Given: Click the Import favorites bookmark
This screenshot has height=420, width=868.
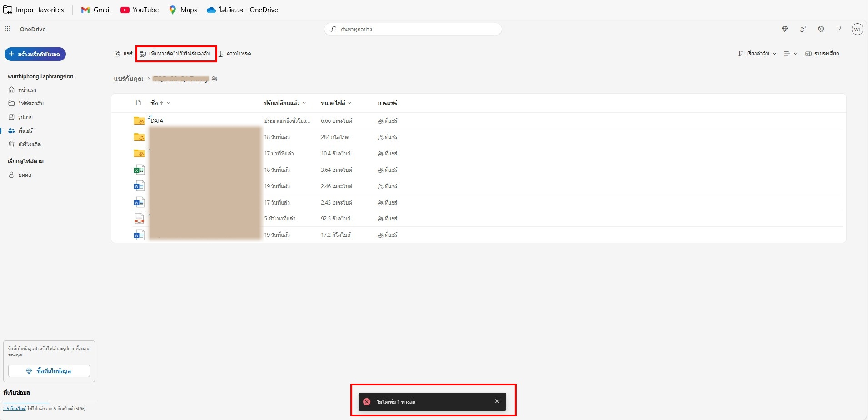Looking at the screenshot, I should [34, 10].
